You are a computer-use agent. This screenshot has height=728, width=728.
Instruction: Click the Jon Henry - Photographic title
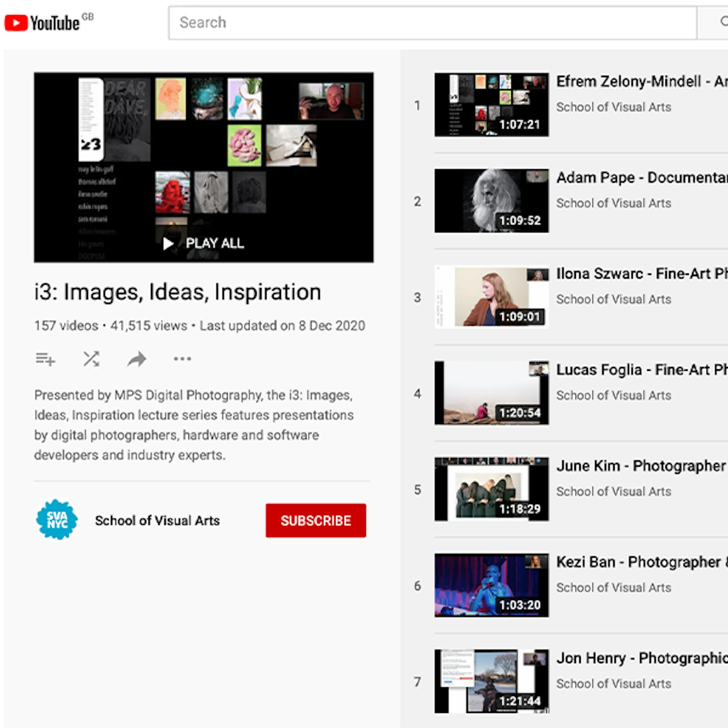click(x=642, y=658)
